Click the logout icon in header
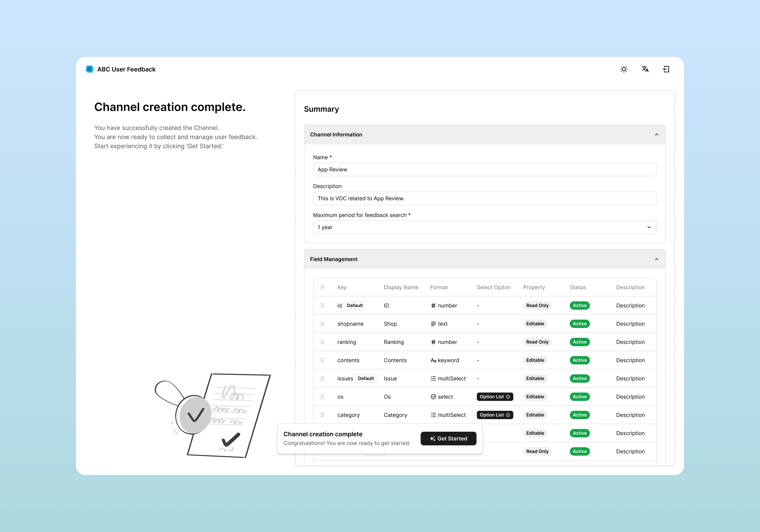Image resolution: width=760 pixels, height=532 pixels. 666,69
